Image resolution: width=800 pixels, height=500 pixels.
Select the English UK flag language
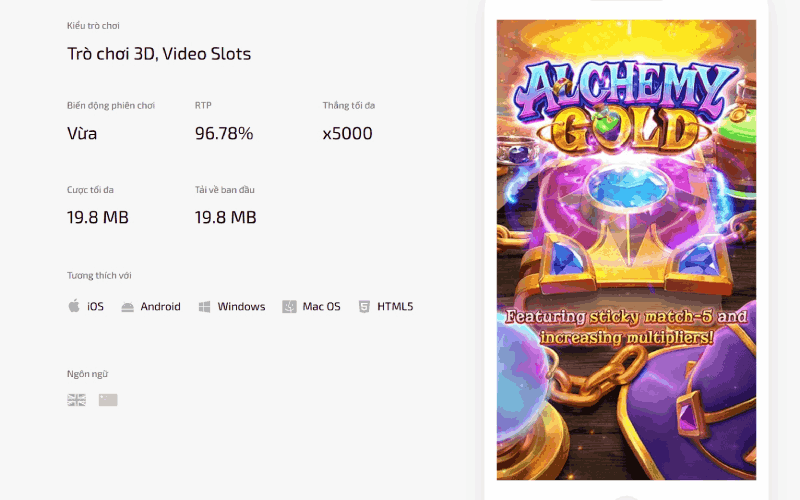[76, 400]
